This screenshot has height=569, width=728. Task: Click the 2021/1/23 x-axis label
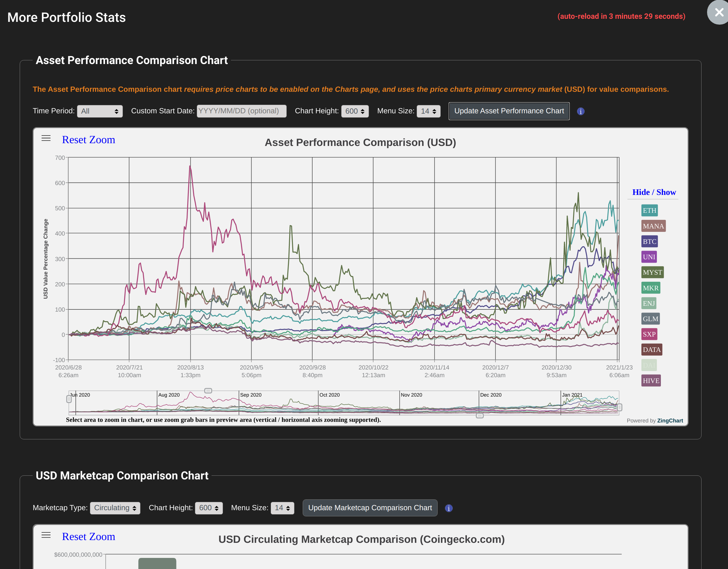click(x=619, y=371)
